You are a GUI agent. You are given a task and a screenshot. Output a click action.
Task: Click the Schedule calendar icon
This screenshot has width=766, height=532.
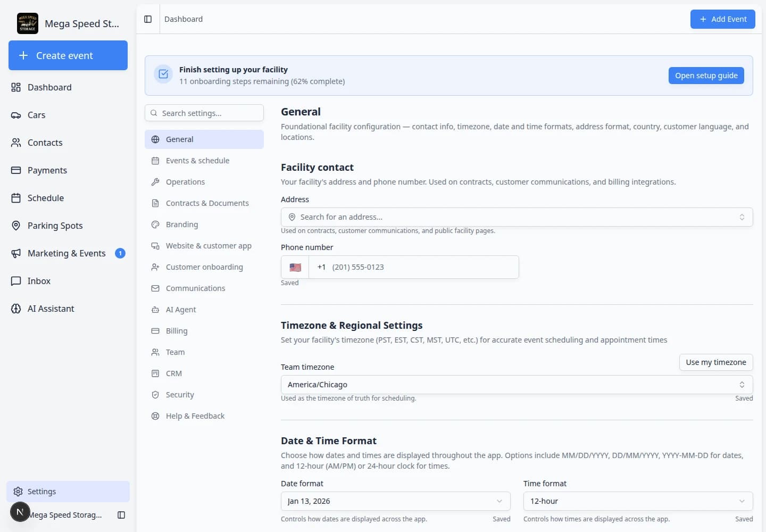[16, 198]
